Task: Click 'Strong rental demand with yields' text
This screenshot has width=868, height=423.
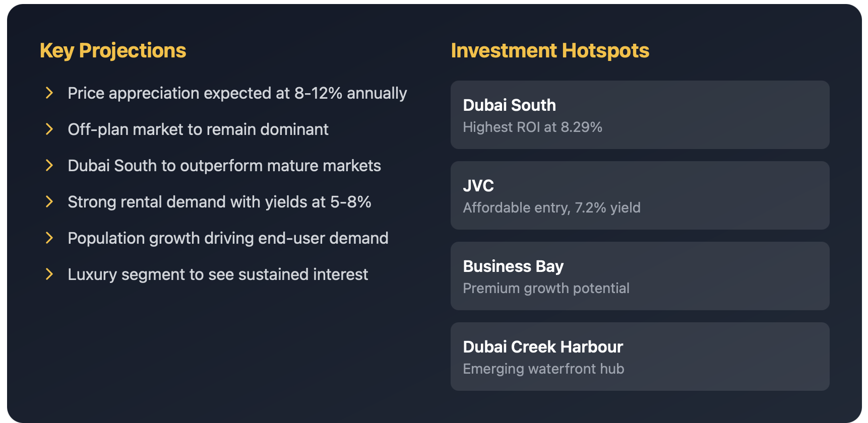Action: coord(219,202)
